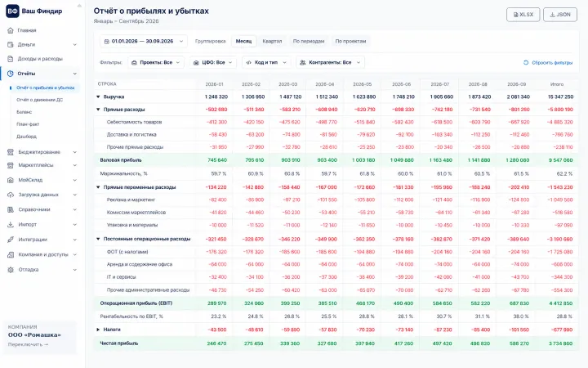Click the file icon on XLSX button

click(515, 15)
